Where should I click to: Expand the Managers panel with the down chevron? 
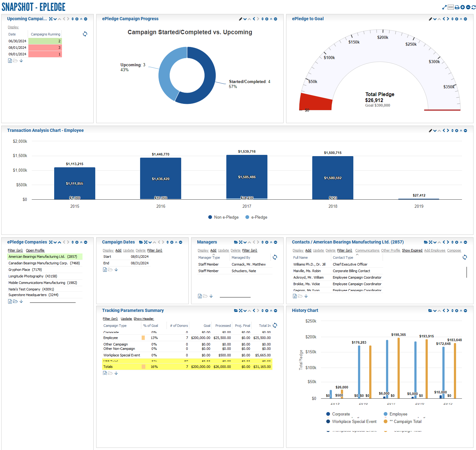(x=245, y=242)
